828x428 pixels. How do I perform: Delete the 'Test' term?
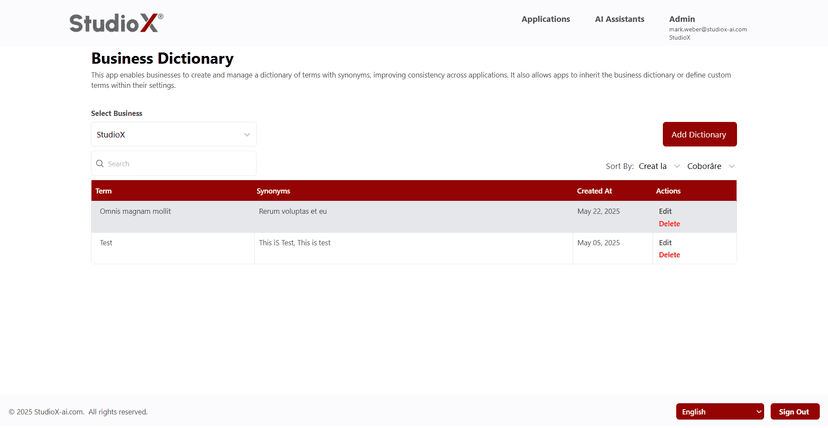[x=669, y=255]
